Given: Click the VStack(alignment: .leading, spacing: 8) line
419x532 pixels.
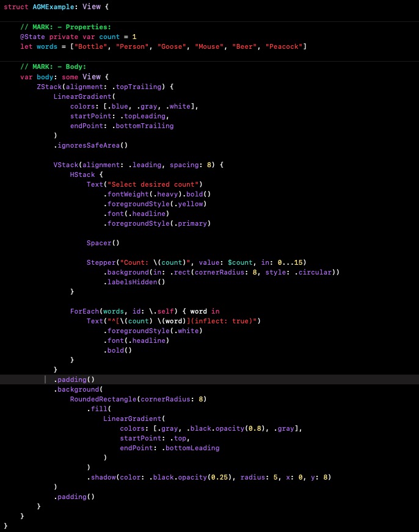Looking at the screenshot, I should coord(139,165).
